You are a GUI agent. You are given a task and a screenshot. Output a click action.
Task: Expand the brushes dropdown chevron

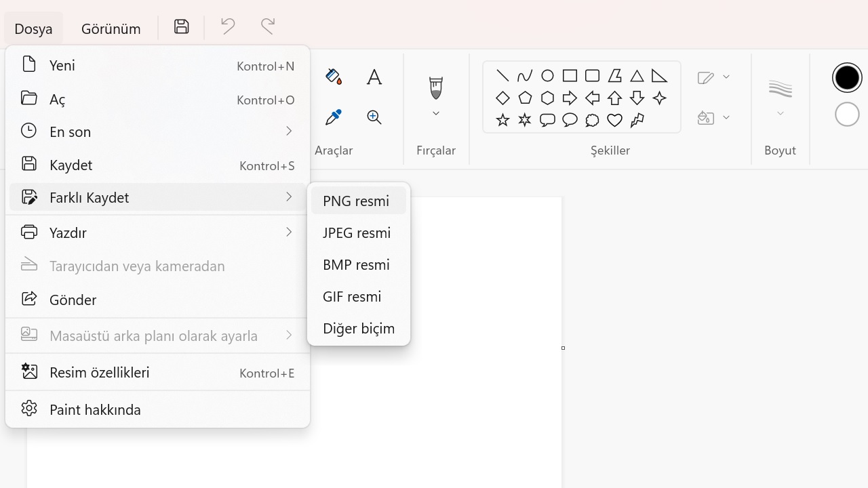tap(435, 113)
